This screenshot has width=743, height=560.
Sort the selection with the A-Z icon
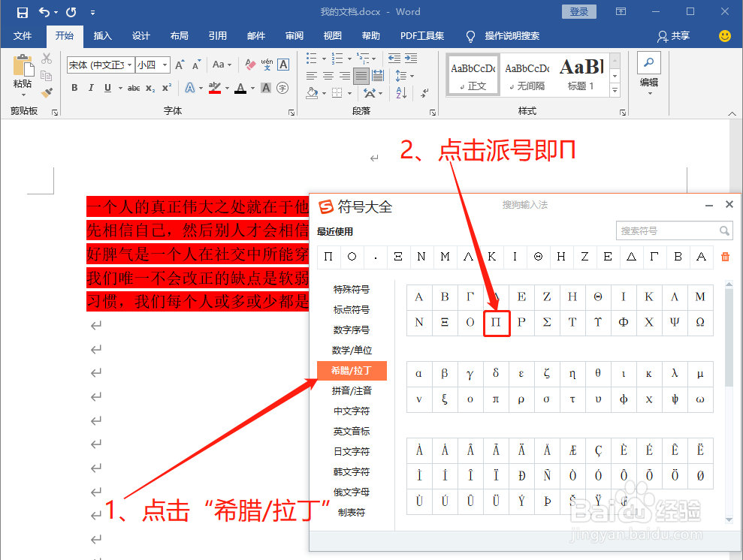[401, 93]
